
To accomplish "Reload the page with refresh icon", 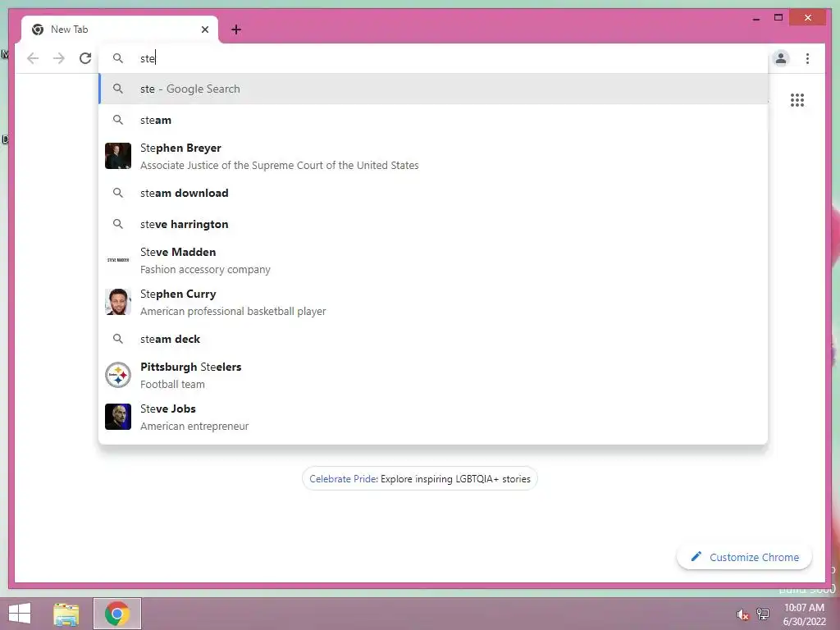I will click(x=85, y=58).
